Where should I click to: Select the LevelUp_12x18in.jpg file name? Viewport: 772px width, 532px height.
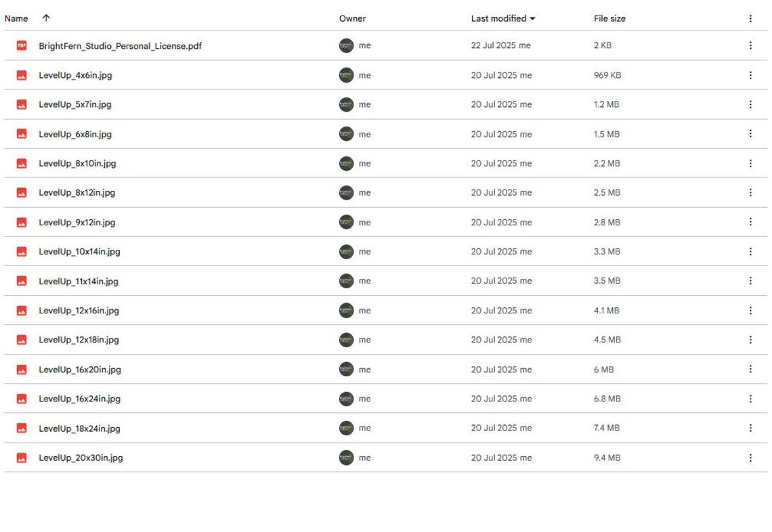79,340
